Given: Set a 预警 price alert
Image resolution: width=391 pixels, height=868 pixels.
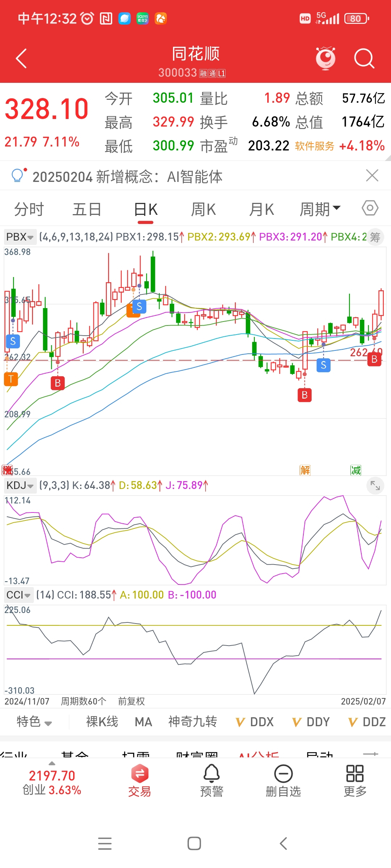Looking at the screenshot, I should tap(212, 780).
